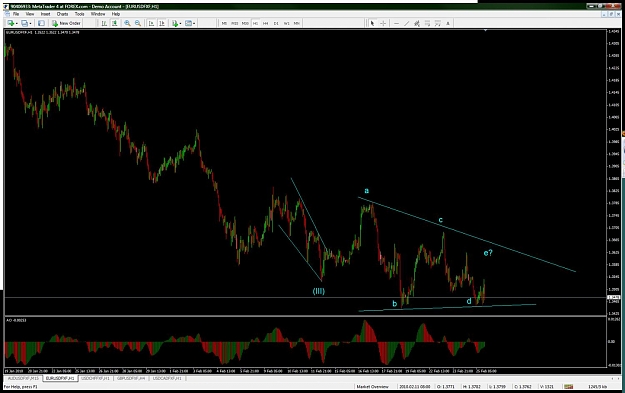Select the W1 timeframe button
This screenshot has width=625, height=393.
(286, 23)
